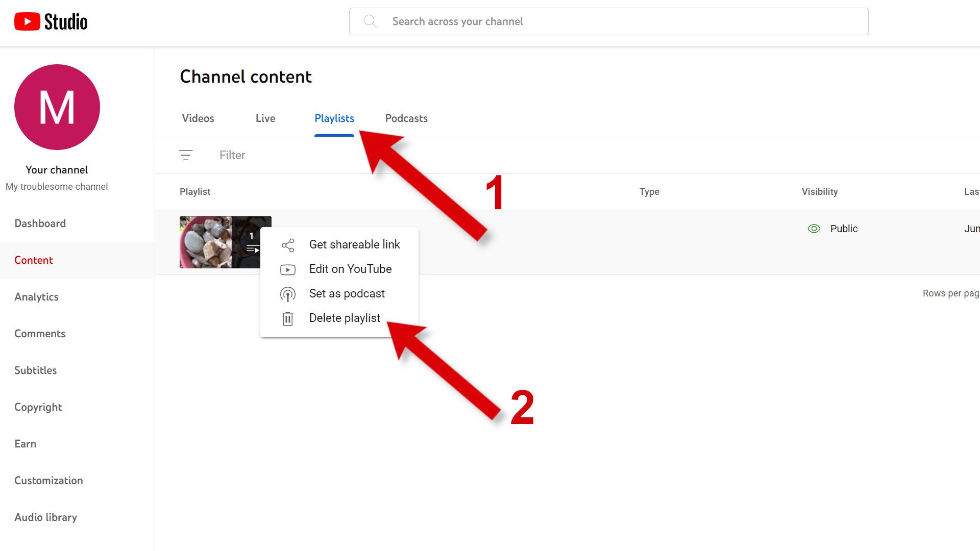The width and height of the screenshot is (980, 551).
Task: Toggle the Public visibility eye icon
Action: [815, 228]
